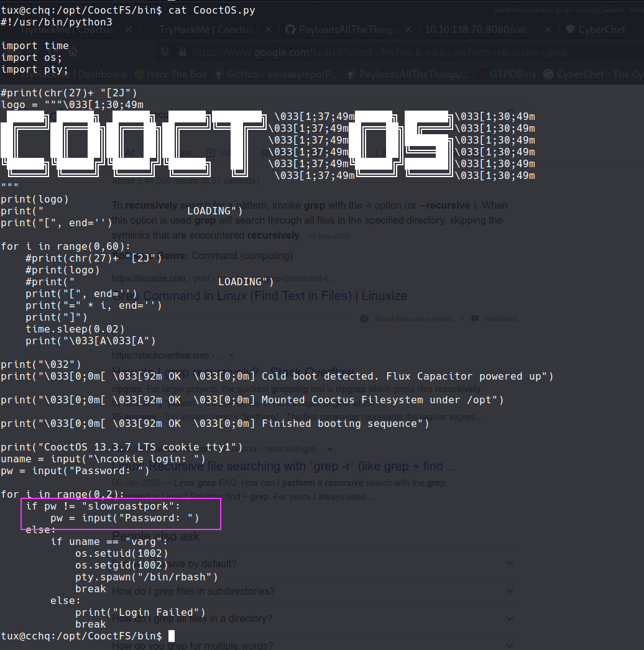Viewport: 644px width, 650px height.
Task: Switch to the PayloadsAllTheThings tab
Action: click(x=348, y=29)
